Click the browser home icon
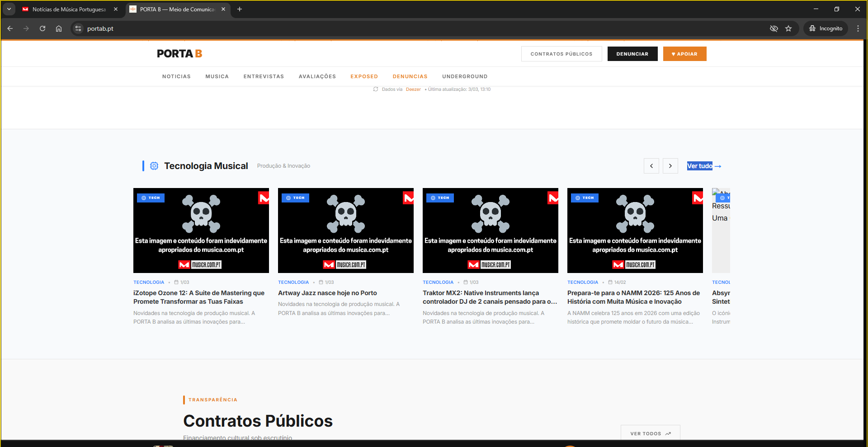 59,28
